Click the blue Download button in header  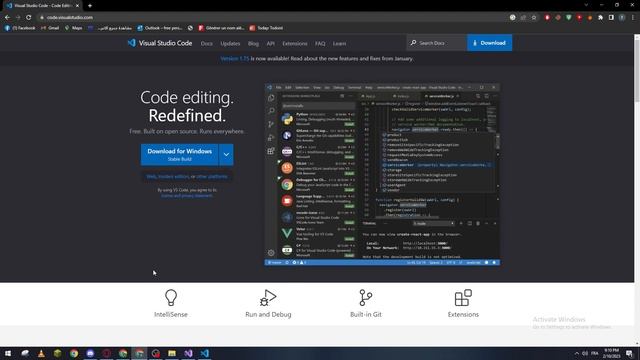(489, 43)
